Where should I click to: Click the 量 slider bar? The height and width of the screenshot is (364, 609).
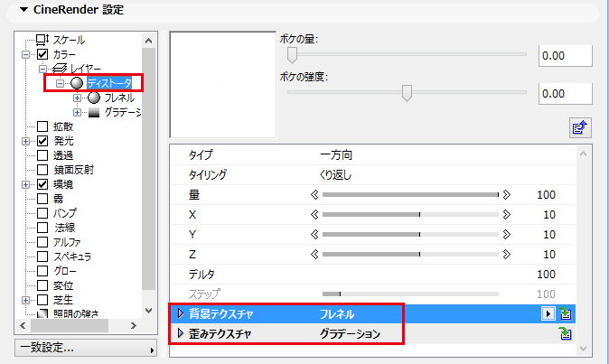point(410,195)
